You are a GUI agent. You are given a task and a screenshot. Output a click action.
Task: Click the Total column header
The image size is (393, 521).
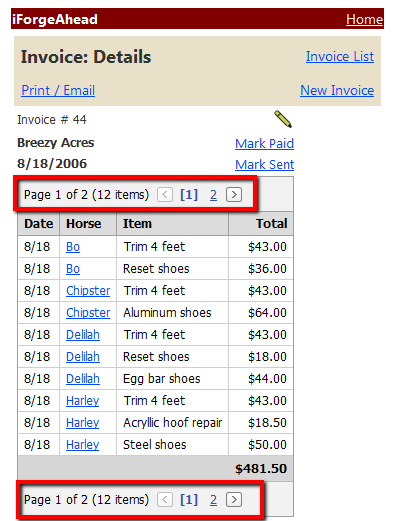[x=261, y=224]
